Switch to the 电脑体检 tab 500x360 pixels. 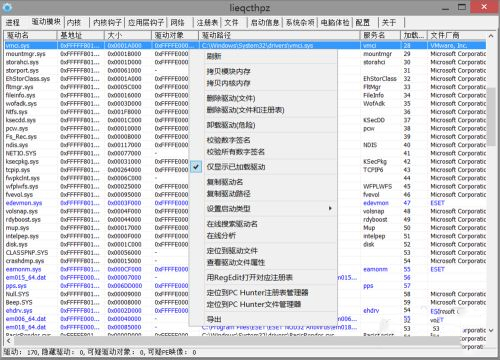point(335,22)
